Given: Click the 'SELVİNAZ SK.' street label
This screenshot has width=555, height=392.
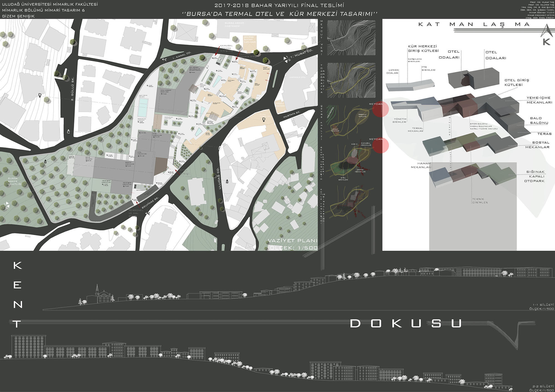Looking at the screenshot, I should [150, 203].
